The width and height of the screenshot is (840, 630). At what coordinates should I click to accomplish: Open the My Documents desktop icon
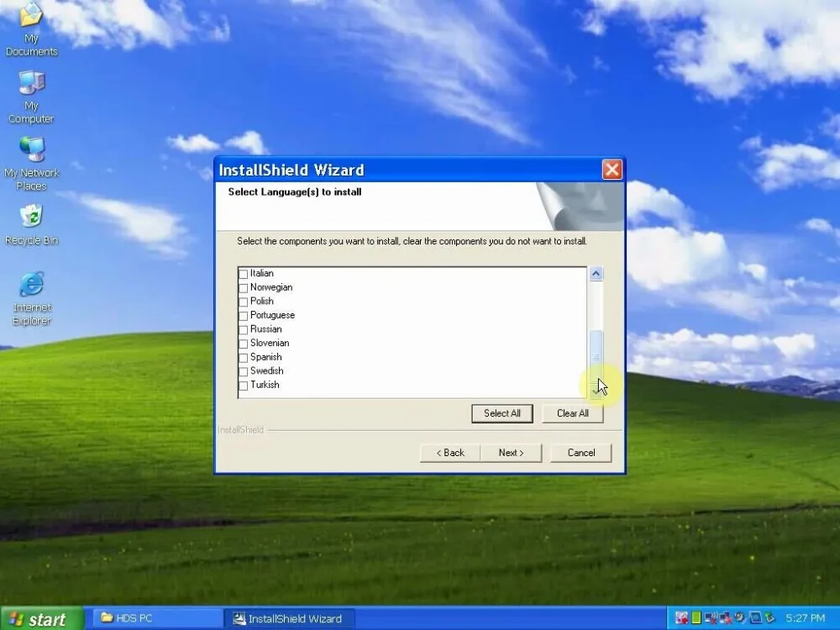pos(31,29)
